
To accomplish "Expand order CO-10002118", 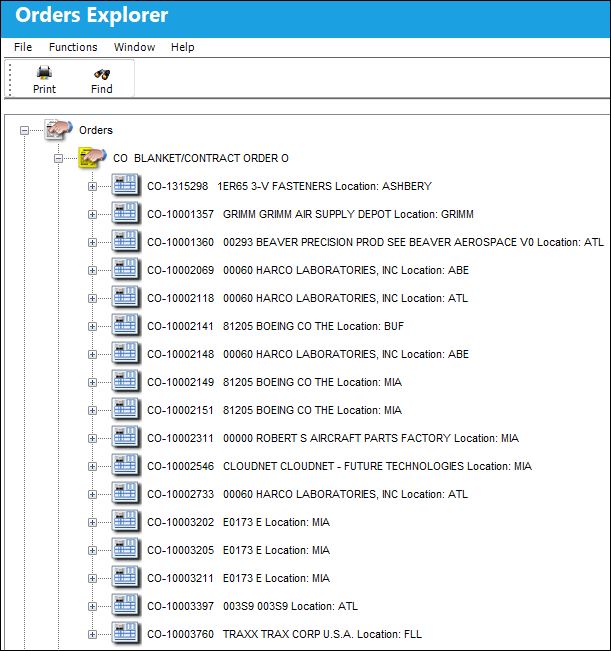I will coord(92,299).
